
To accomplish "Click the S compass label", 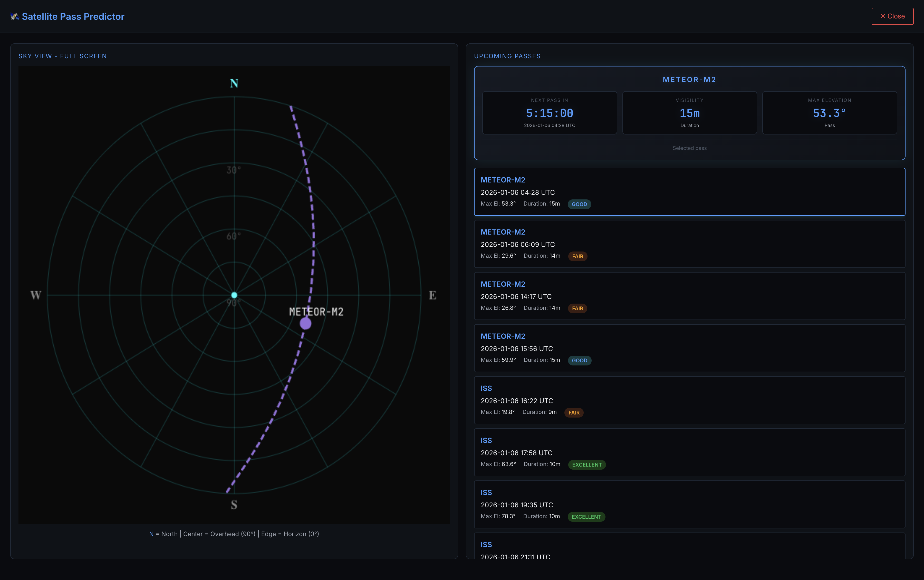I will pyautogui.click(x=234, y=505).
